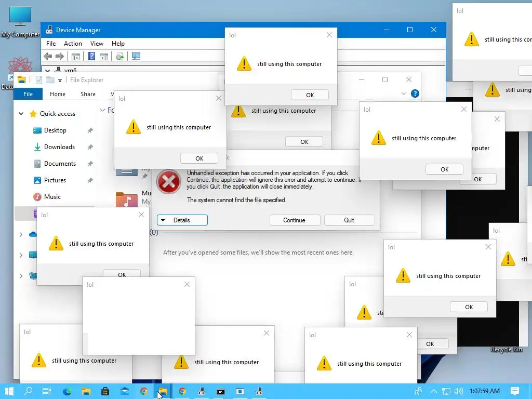Click the volume speaker tray icon

(x=458, y=391)
